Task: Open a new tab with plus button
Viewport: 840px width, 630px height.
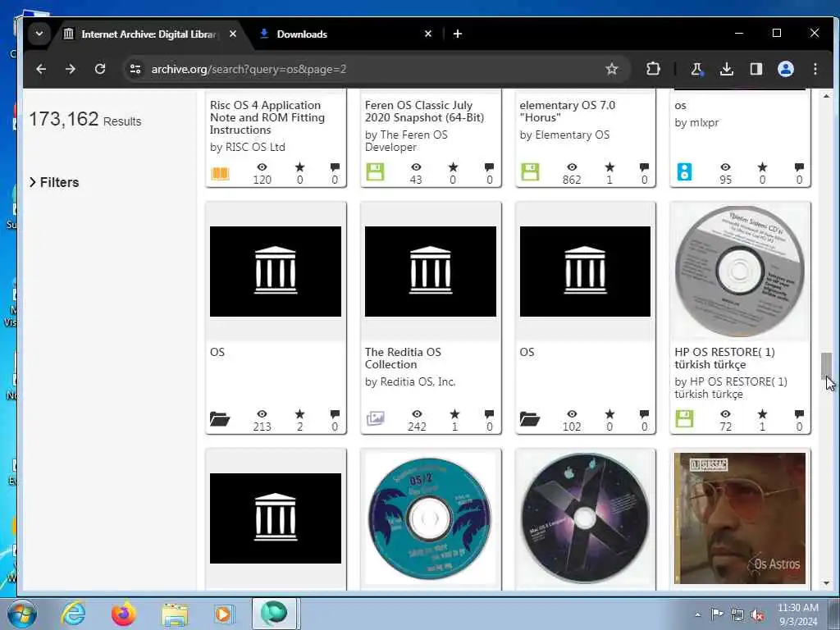Action: [458, 34]
